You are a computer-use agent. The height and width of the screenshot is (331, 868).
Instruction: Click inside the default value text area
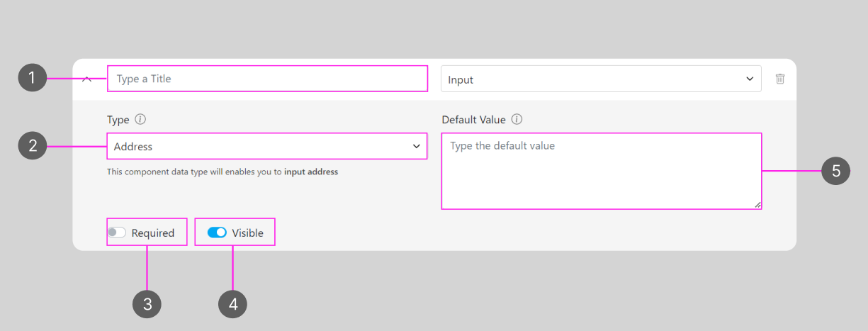(x=601, y=171)
